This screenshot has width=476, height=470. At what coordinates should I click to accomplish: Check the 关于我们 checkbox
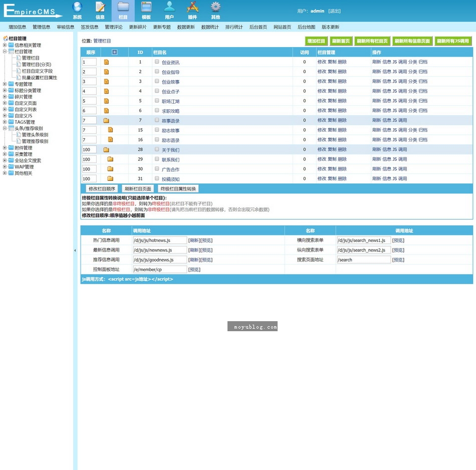click(157, 149)
